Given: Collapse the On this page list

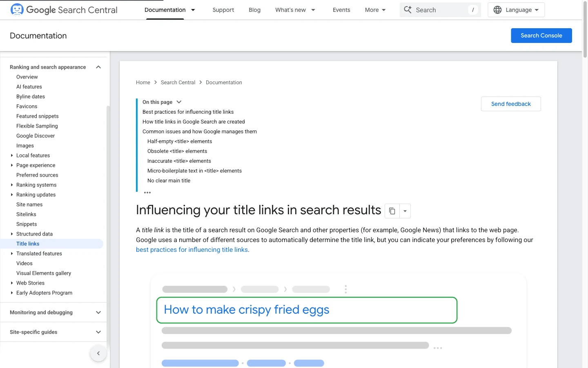Looking at the screenshot, I should click(179, 102).
